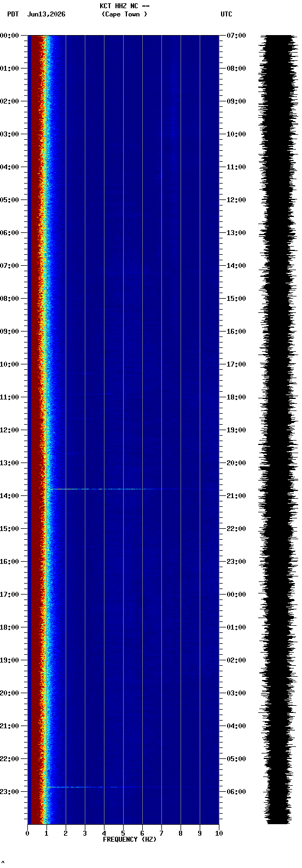Click the '17:00' label on the PDT axis

tap(9, 595)
